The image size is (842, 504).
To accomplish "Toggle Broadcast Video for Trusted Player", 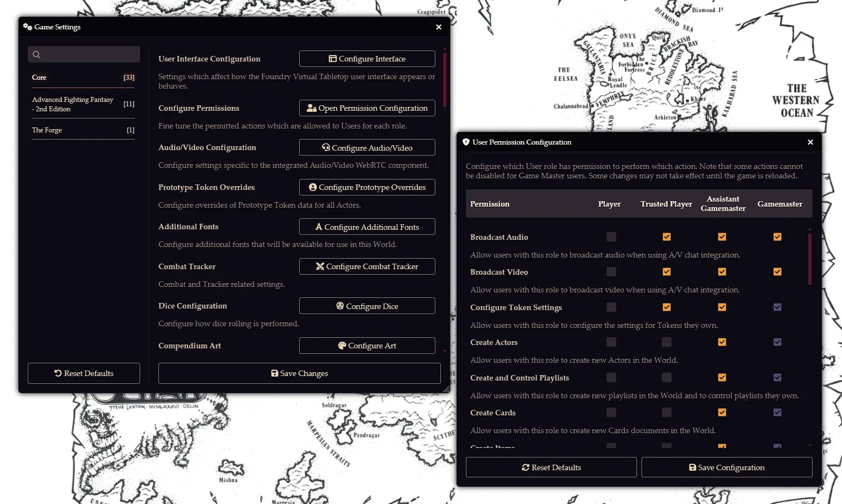I will click(x=666, y=272).
